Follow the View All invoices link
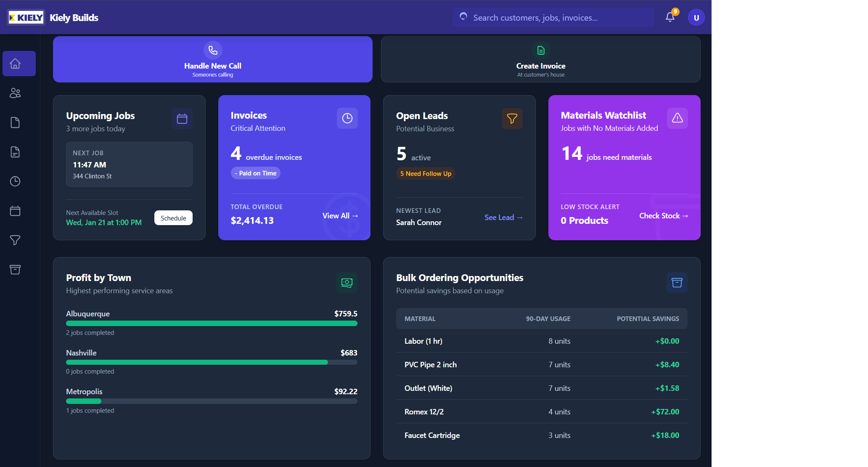 coord(340,216)
